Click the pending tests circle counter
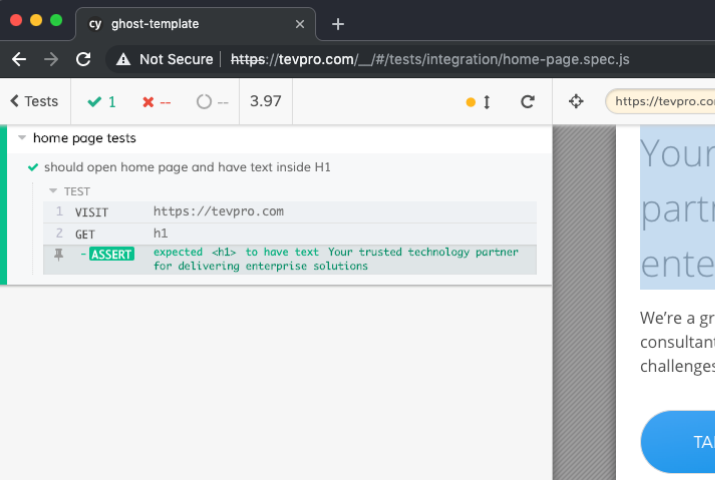Viewport: 715px width, 480px height. click(x=212, y=101)
